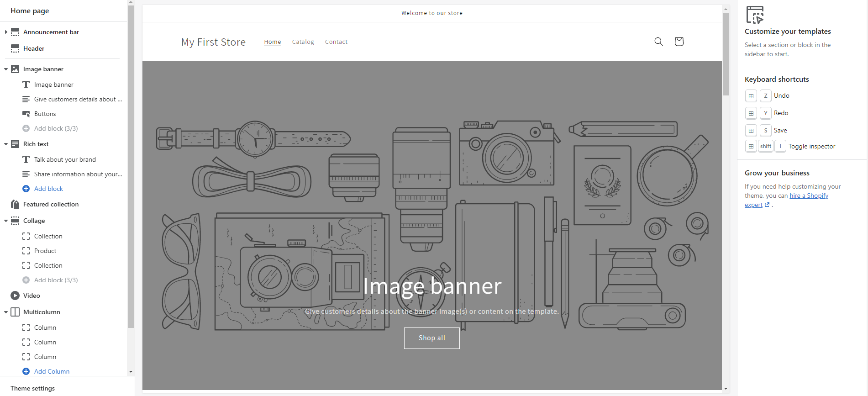Click the plus icon next to Add Column
Screen dimensions: 868x396
coord(26,371)
